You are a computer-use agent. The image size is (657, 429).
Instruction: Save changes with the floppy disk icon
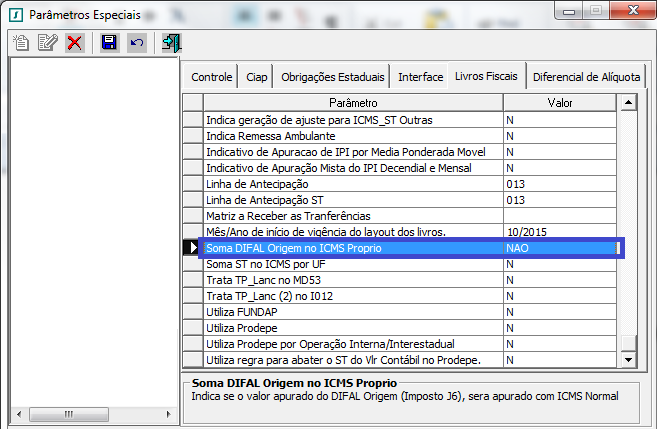tap(109, 42)
